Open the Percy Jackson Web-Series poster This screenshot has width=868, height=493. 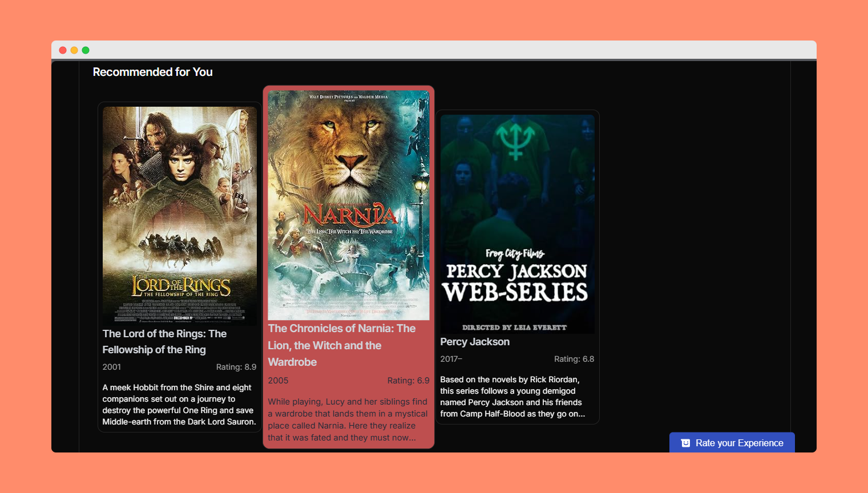pyautogui.click(x=518, y=224)
